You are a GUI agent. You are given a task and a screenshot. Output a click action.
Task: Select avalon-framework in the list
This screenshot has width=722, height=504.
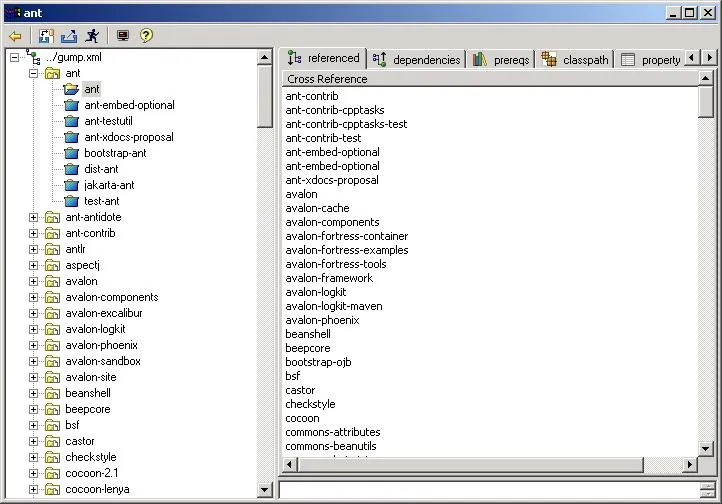click(x=329, y=278)
